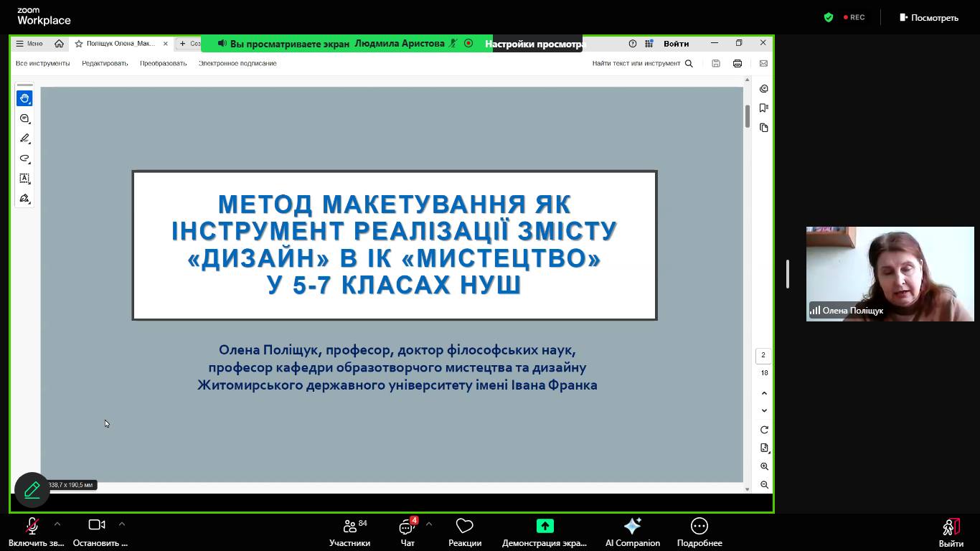980x551 pixels.
Task: Open the Чат chat panel
Action: tap(407, 532)
